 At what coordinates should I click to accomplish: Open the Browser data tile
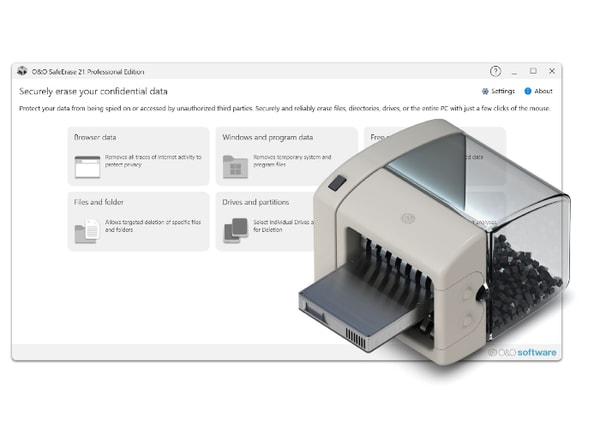coord(139,156)
